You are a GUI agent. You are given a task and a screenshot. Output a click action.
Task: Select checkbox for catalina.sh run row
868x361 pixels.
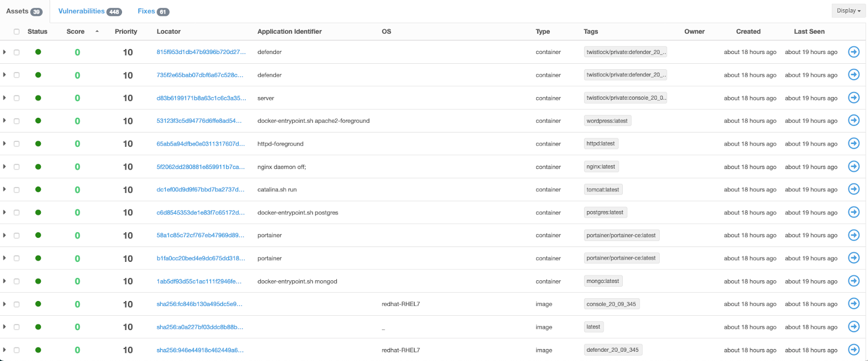click(16, 190)
